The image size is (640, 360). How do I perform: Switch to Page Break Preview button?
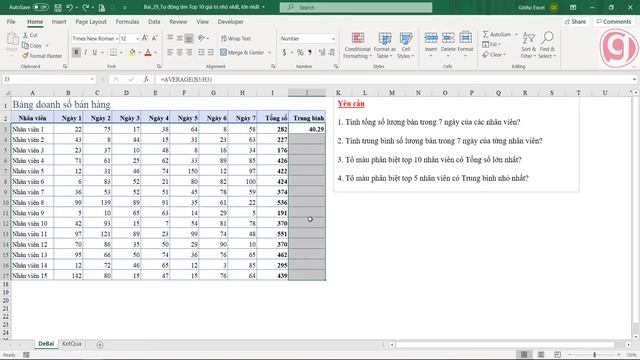(x=558, y=355)
